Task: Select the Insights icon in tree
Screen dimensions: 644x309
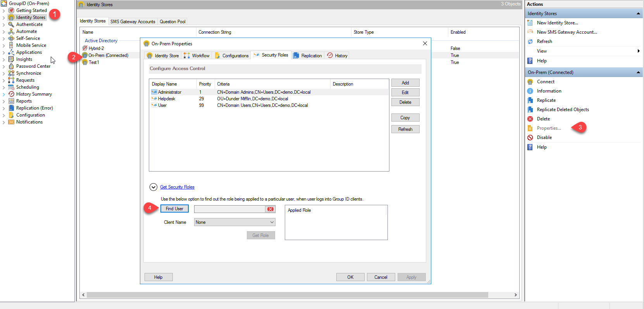Action: pyautogui.click(x=11, y=59)
